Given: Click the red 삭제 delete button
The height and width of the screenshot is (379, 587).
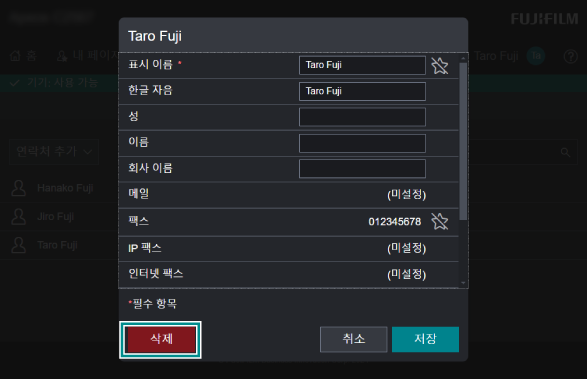Looking at the screenshot, I should (x=160, y=339).
